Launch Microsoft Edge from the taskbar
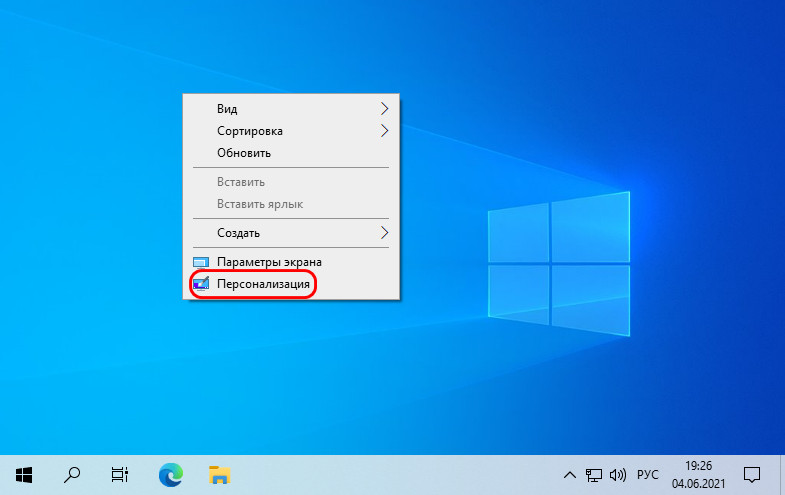The image size is (785, 495). point(171,474)
